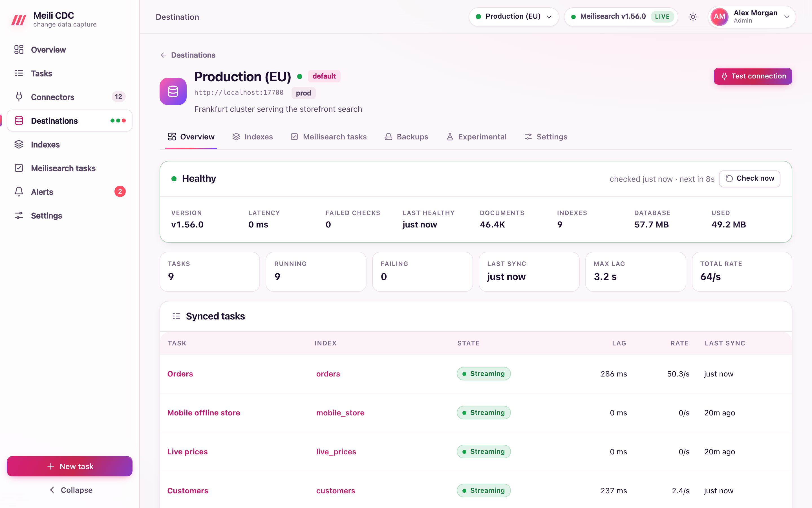Viewport: 812px width, 508px height.
Task: Click the Alerts badge showing 2
Action: pyautogui.click(x=120, y=192)
